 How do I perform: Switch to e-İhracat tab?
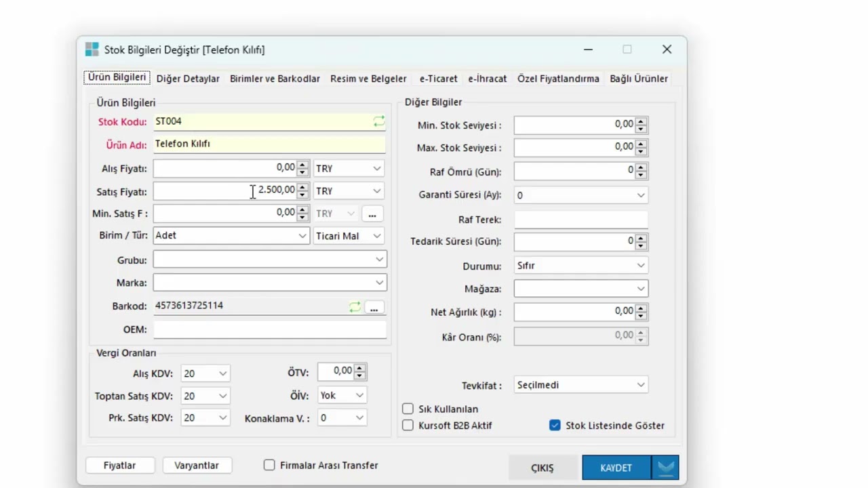(x=488, y=79)
